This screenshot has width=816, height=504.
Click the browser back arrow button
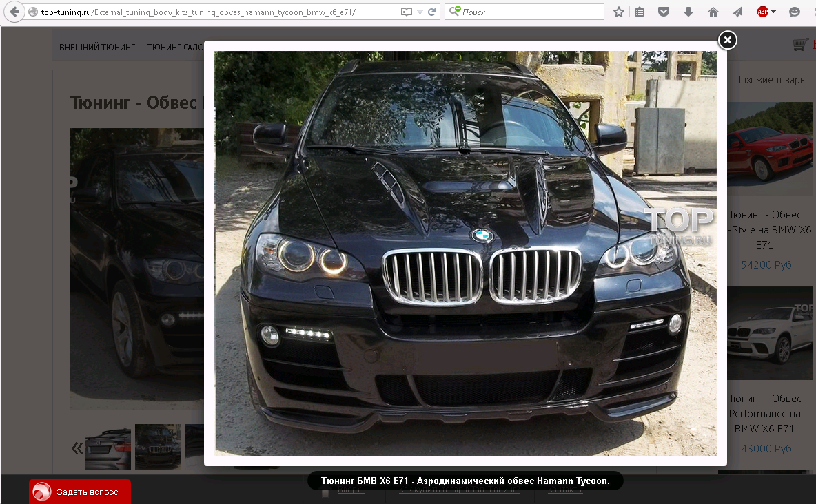click(14, 12)
